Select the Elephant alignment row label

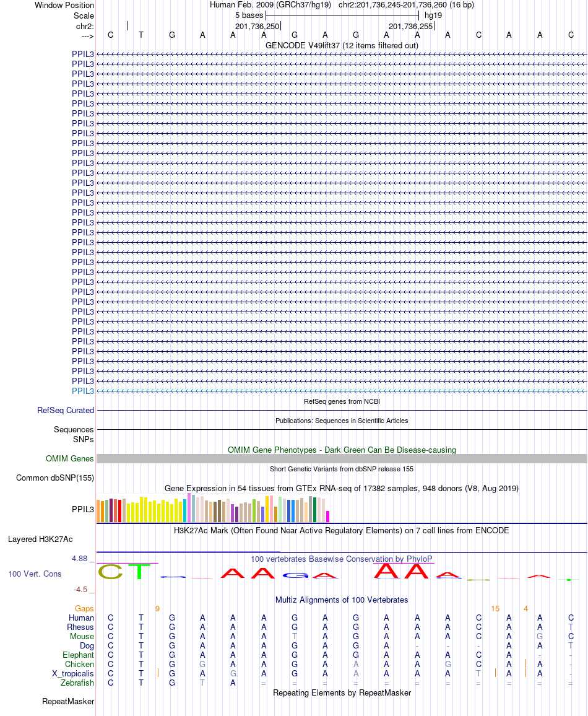pyautogui.click(x=78, y=655)
